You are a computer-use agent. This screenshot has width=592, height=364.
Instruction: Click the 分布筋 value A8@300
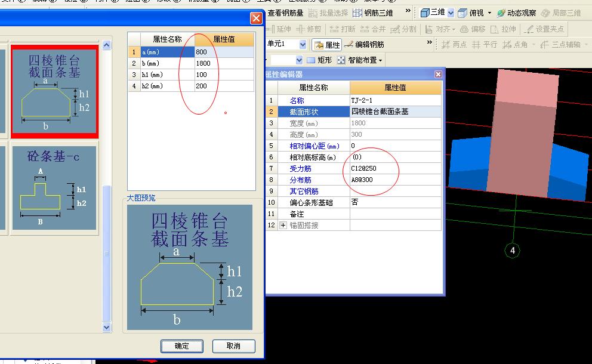click(x=395, y=180)
